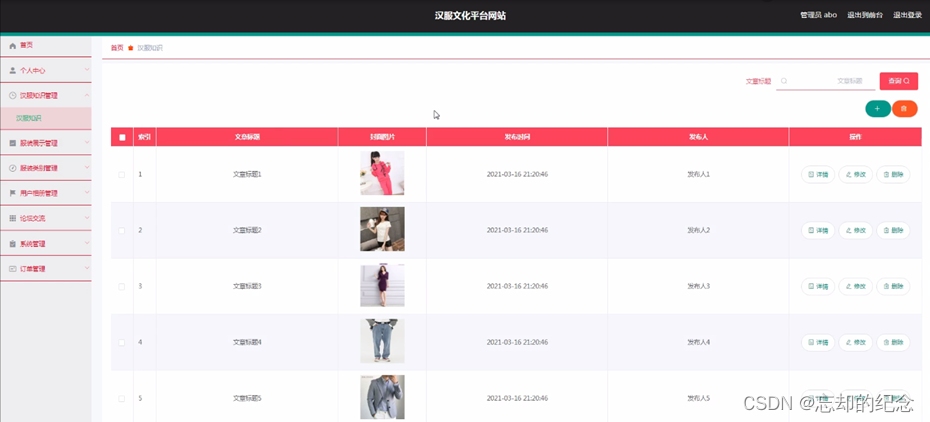Viewport: 930px width, 422px height.
Task: Click 退出到前台 in the top bar
Action: [x=865, y=15]
